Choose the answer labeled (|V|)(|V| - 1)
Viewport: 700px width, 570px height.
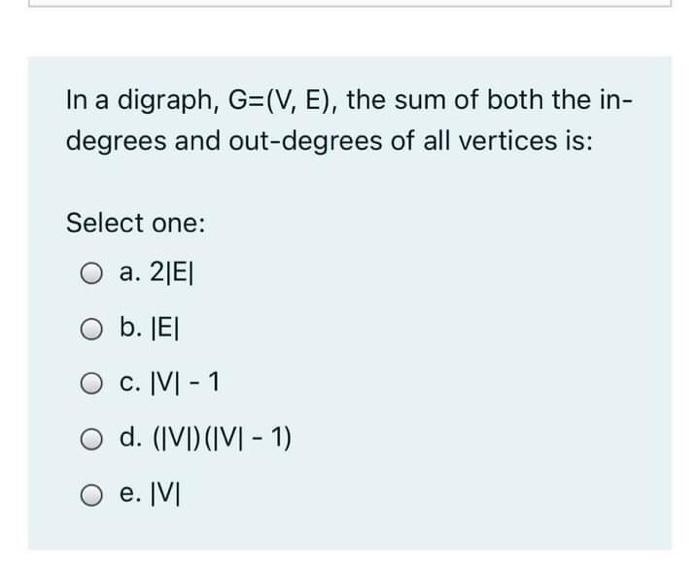(222, 438)
